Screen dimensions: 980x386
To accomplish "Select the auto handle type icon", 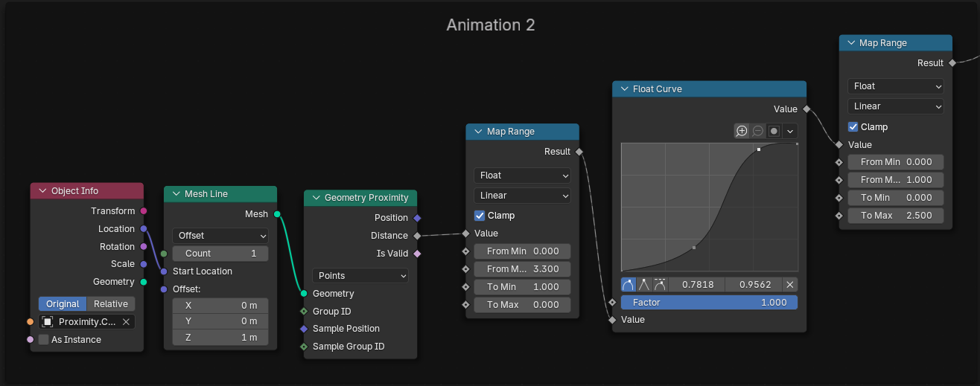I will (628, 284).
